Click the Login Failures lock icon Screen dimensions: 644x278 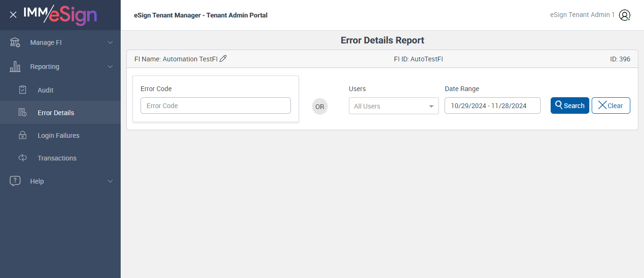(23, 135)
